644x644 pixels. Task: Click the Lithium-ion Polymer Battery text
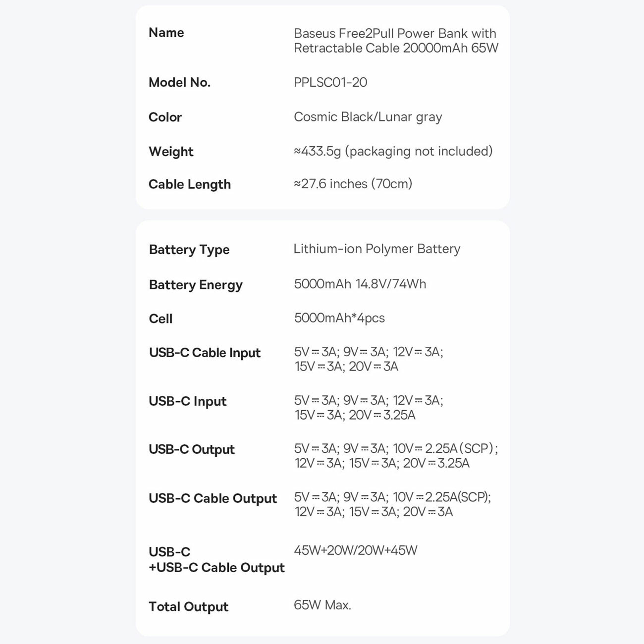point(376,249)
